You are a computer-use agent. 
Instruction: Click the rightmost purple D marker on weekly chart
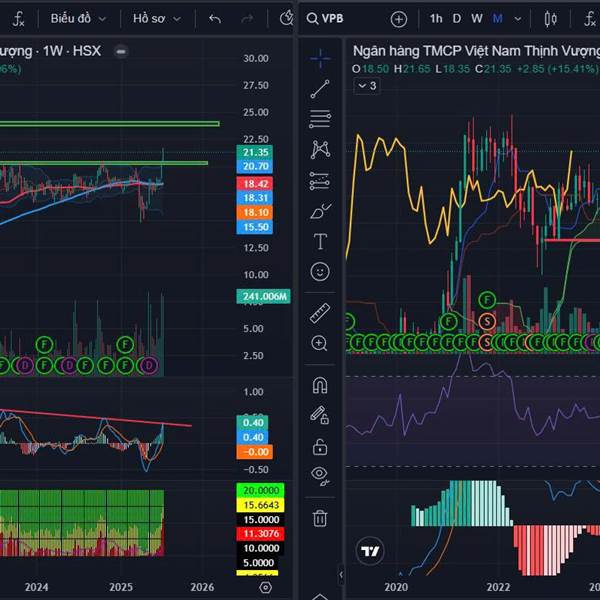pyautogui.click(x=149, y=365)
